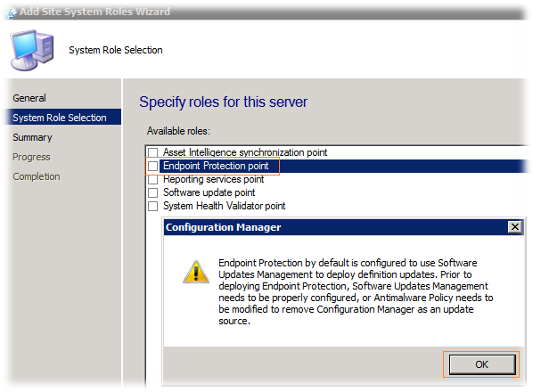Confirm the warning with the OK button
533x392 pixels.
point(481,364)
